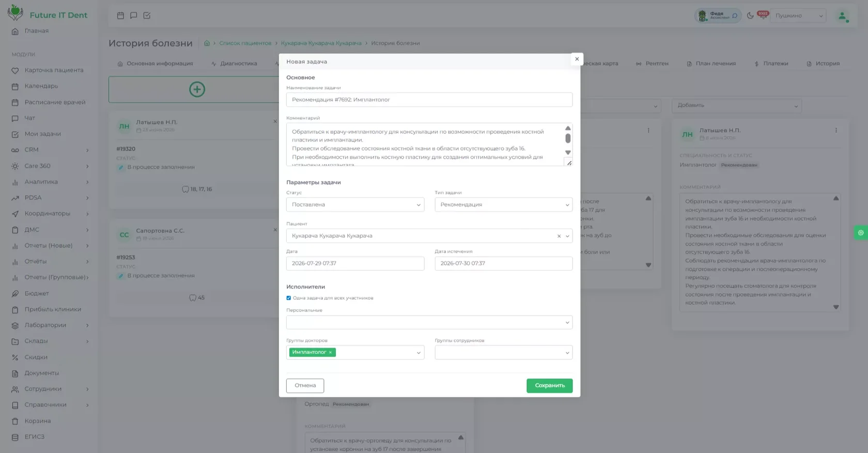Switch to Диагностика tab
Screen dimensions: 868x453
(x=234, y=64)
